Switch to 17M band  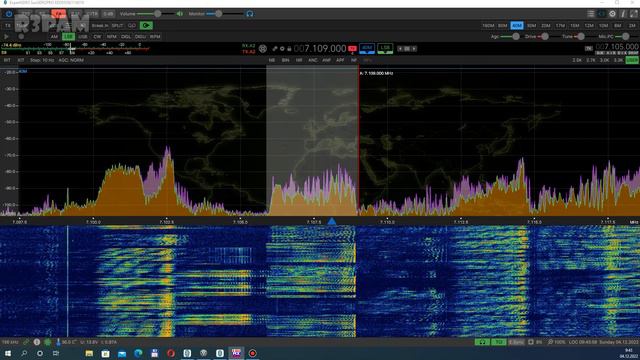click(x=560, y=25)
